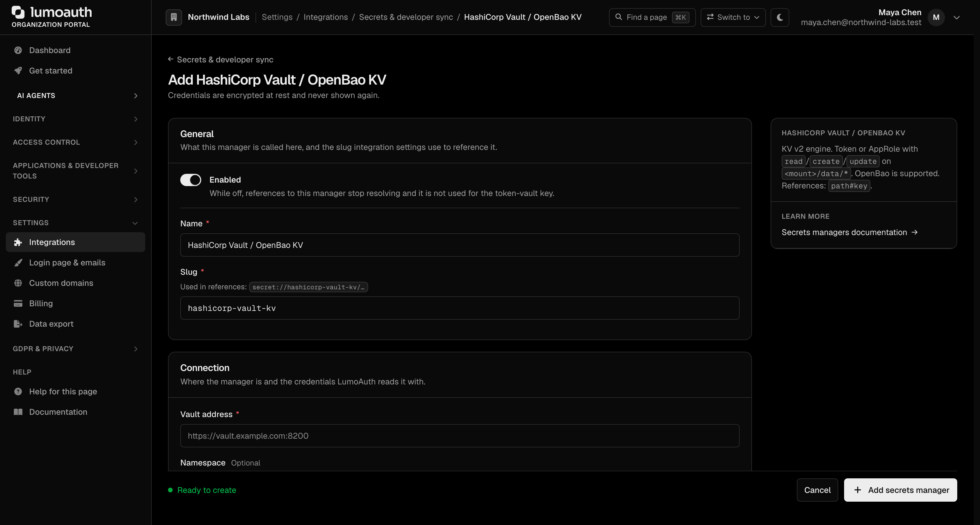Collapse the Settings section
Image resolution: width=980 pixels, height=525 pixels.
(75, 223)
